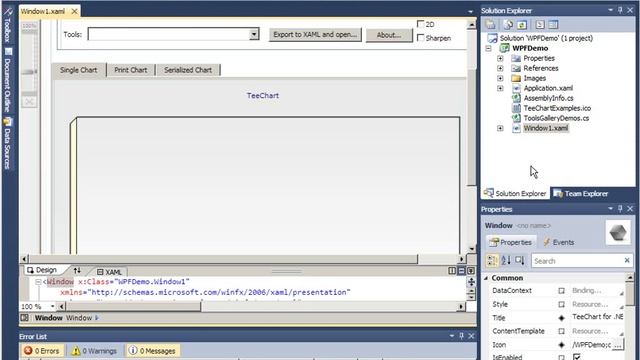Expand the Properties folder node
This screenshot has height=360, width=640.
[x=500, y=58]
